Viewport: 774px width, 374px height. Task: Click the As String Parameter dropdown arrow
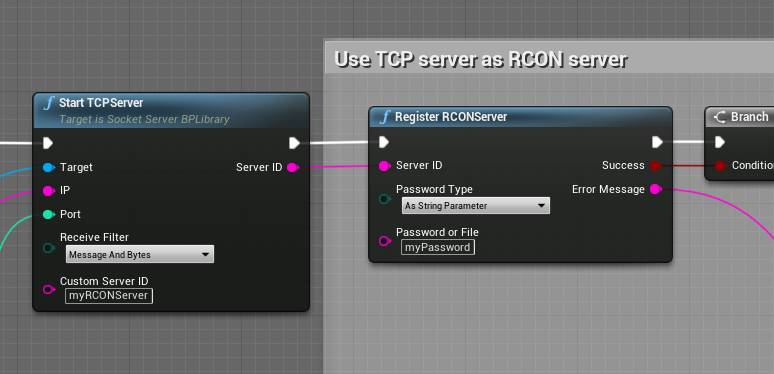[x=541, y=205]
